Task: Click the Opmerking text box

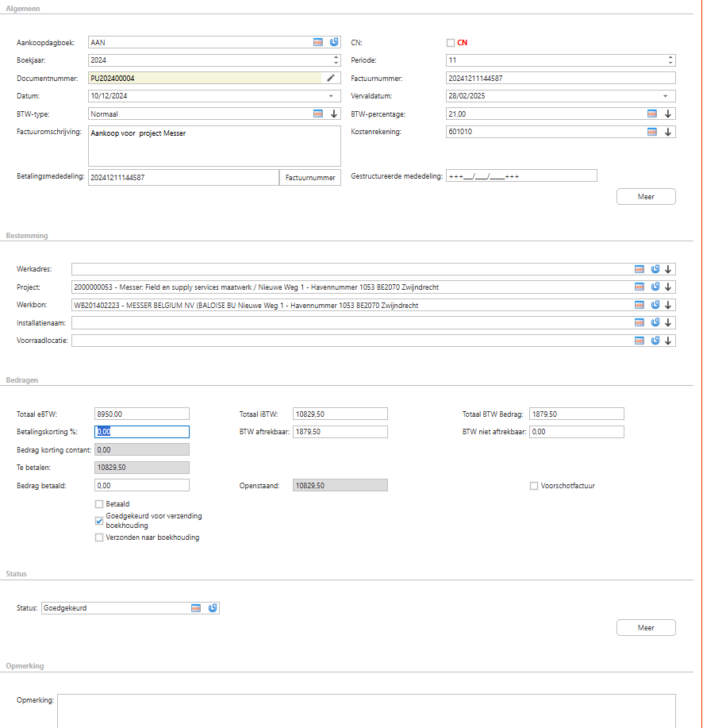Action: (367, 711)
